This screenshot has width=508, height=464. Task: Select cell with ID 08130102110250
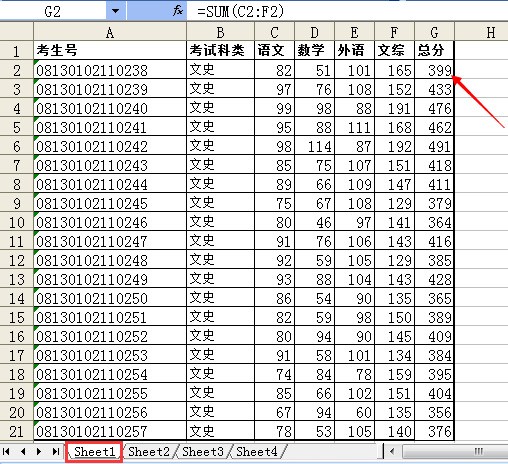(110, 298)
